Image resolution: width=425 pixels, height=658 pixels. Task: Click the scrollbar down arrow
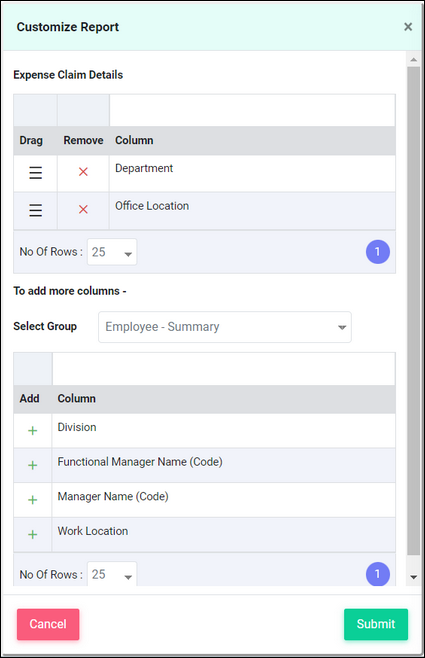414,577
